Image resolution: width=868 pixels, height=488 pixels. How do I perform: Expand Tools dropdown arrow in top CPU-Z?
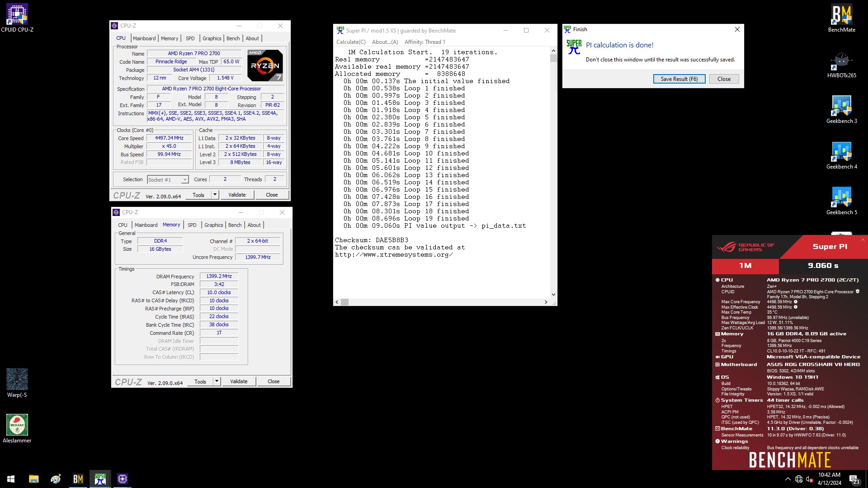pos(215,195)
